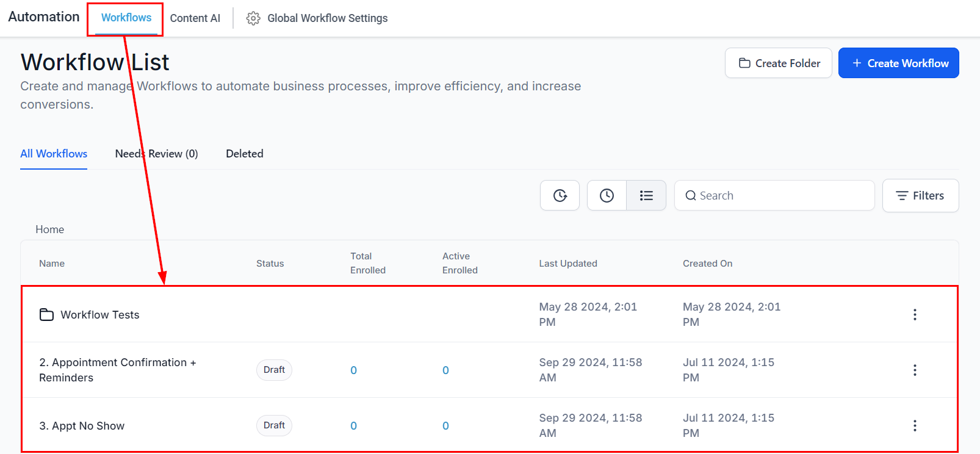The image size is (980, 454).
Task: Open the Content AI tab
Action: click(195, 18)
